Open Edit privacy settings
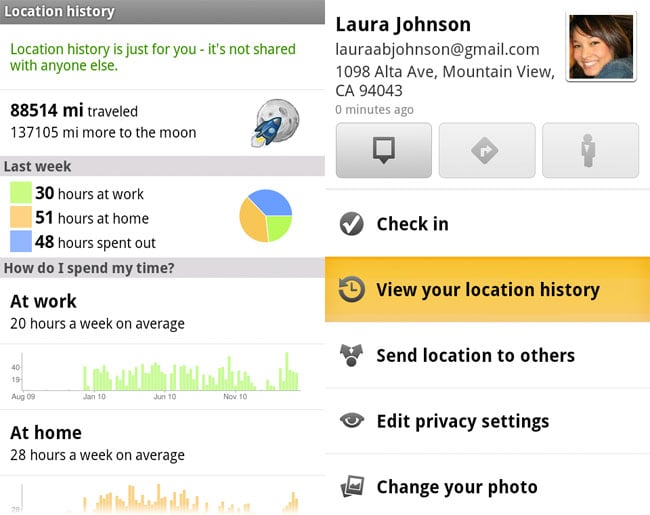The height and width of the screenshot is (515, 650). 487,421
